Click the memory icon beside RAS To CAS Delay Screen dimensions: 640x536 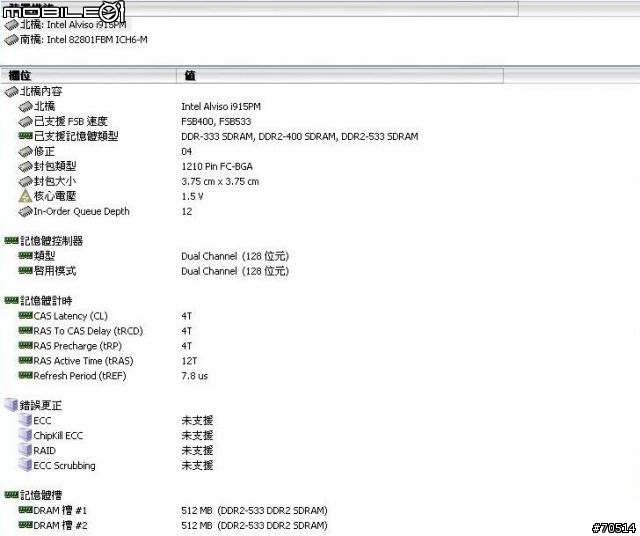(x=25, y=330)
